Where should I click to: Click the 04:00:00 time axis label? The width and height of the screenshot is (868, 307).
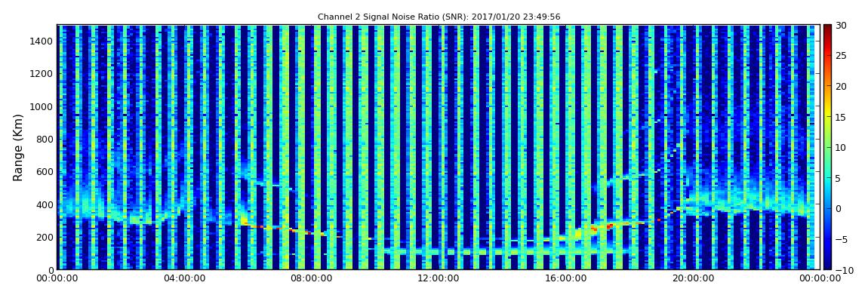(184, 278)
